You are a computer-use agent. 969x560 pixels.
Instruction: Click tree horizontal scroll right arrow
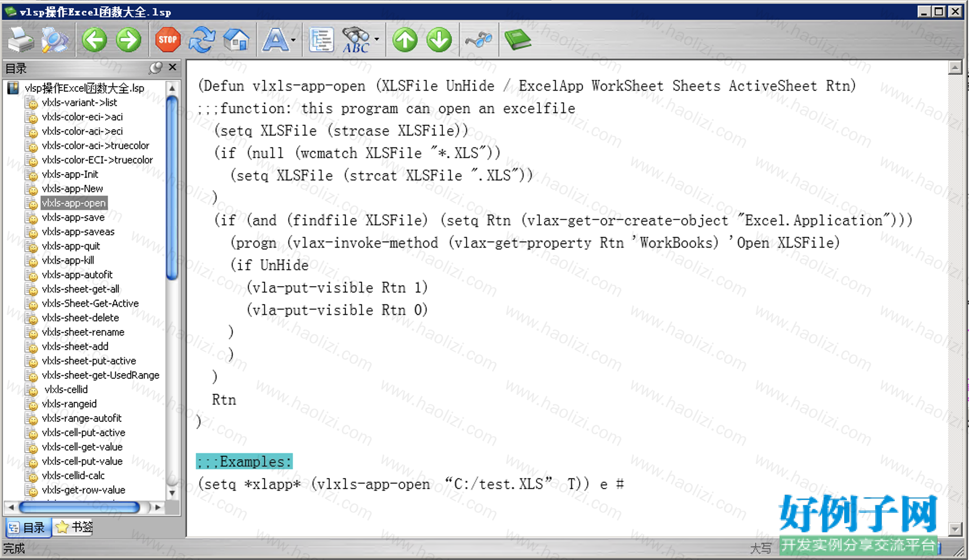(158, 507)
